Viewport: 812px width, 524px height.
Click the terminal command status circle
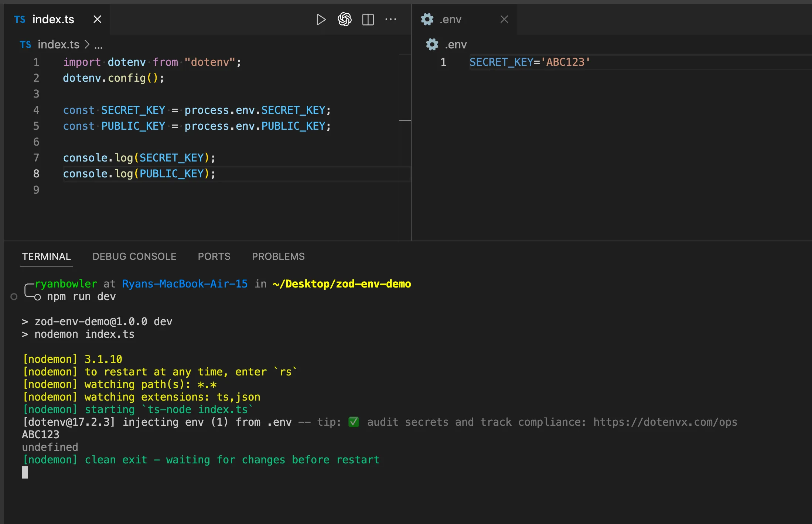pyautogui.click(x=14, y=297)
